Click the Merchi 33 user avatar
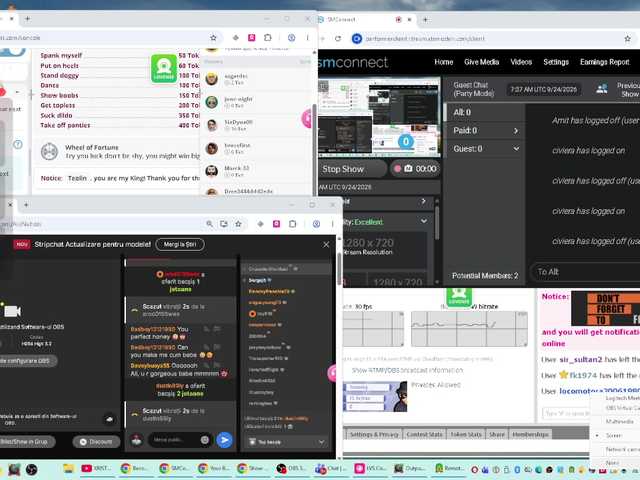 pos(211,171)
